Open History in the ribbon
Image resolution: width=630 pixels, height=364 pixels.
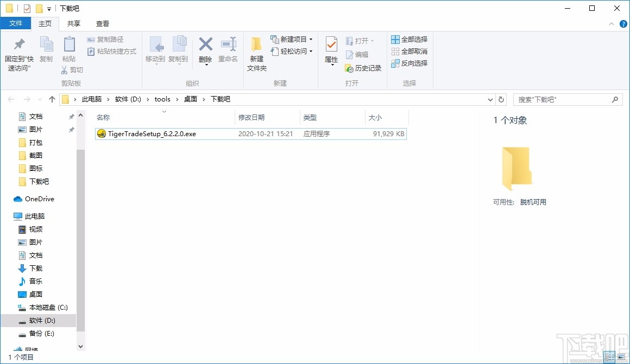tap(363, 68)
